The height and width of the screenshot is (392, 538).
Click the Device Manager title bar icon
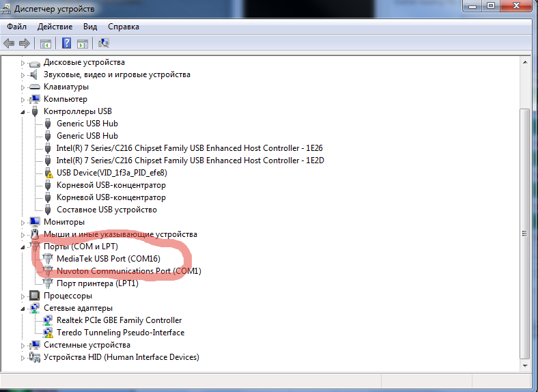(5, 9)
